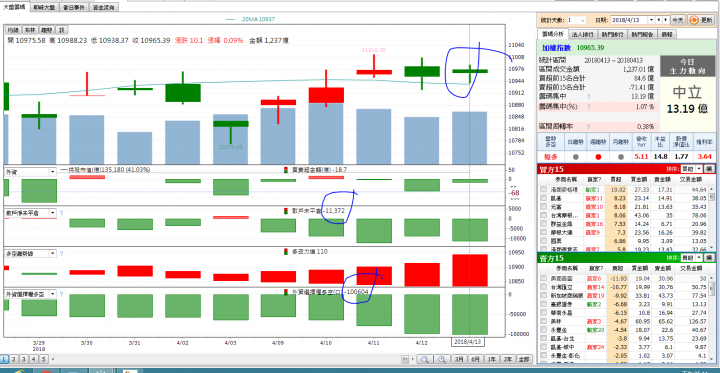Viewport: 720px width, 373px height.
Task: Tick the checkbox for 元富 buyer row
Action: [x=543, y=207]
